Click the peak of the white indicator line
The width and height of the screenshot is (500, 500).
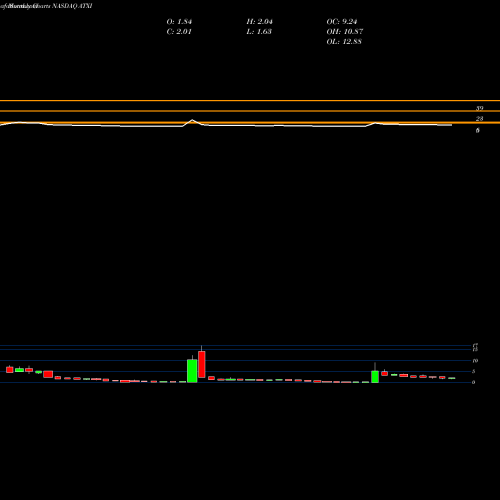tap(192, 120)
